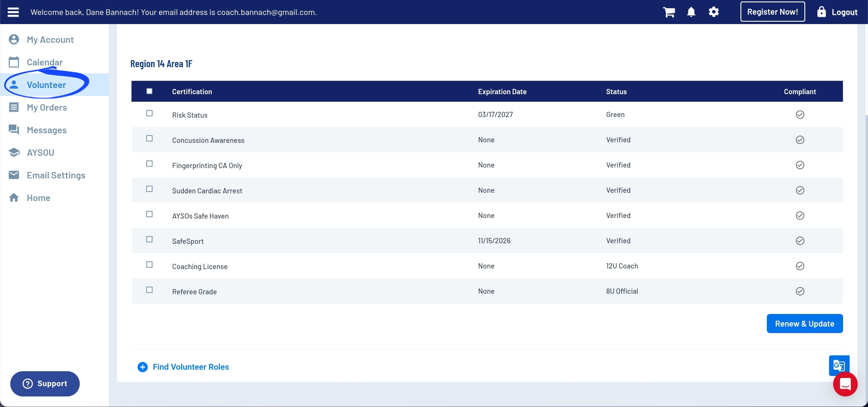The image size is (868, 407).
Task: Open the AYSOU sidebar item
Action: [x=40, y=153]
